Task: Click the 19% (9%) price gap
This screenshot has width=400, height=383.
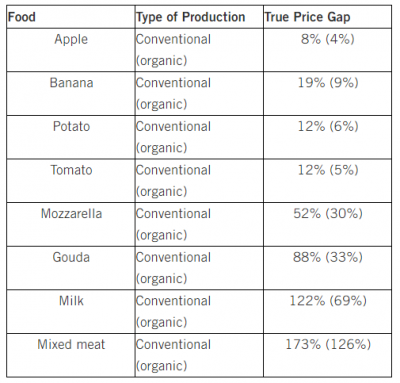Action: [328, 83]
